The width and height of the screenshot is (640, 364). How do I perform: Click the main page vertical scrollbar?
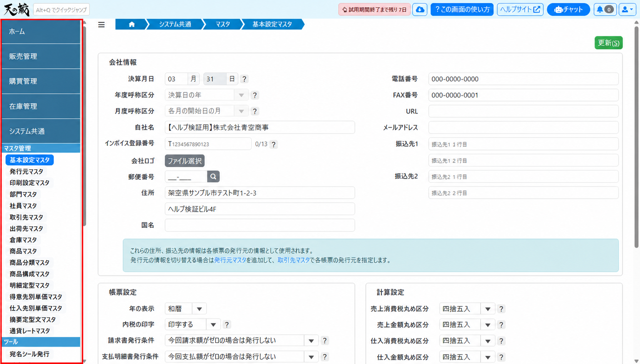636,137
